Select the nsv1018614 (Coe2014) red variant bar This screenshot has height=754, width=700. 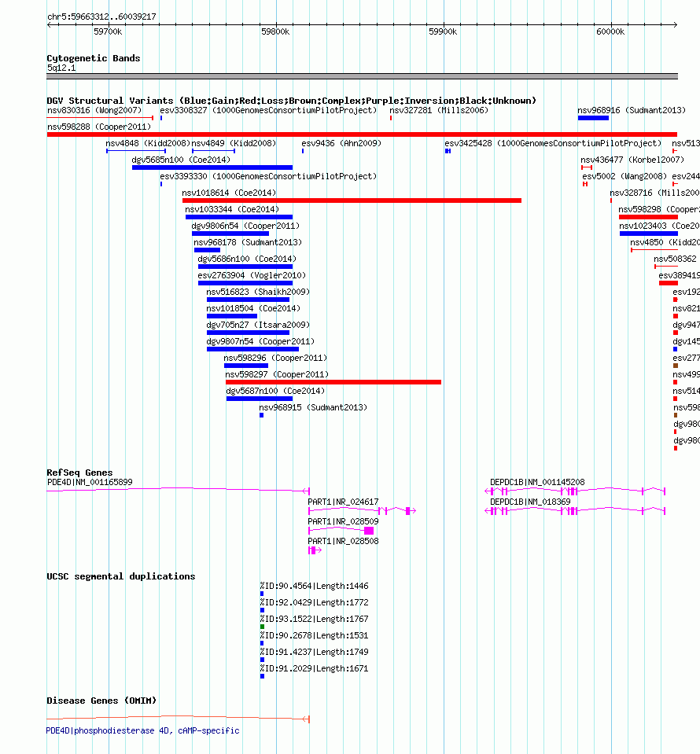(352, 200)
